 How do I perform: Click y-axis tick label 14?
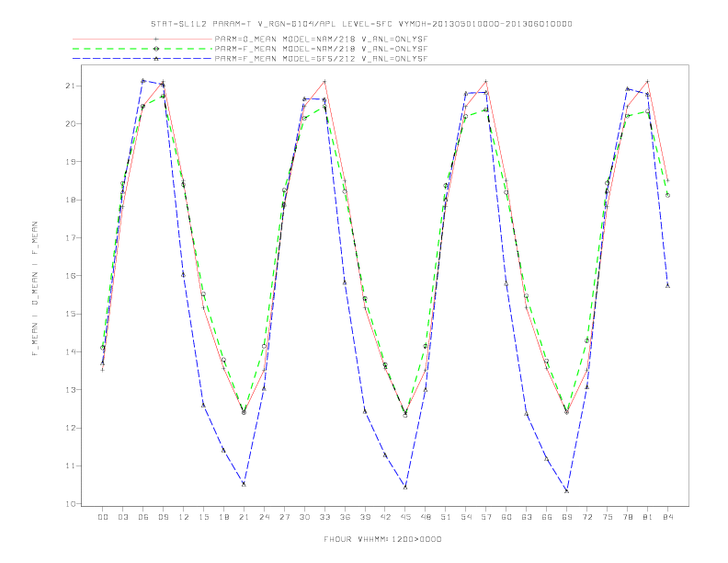tap(71, 352)
